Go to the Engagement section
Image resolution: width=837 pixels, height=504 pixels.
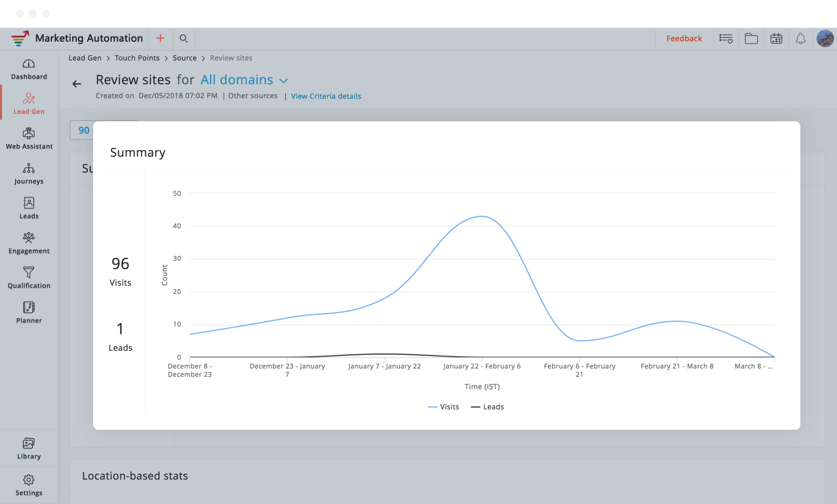tap(29, 243)
